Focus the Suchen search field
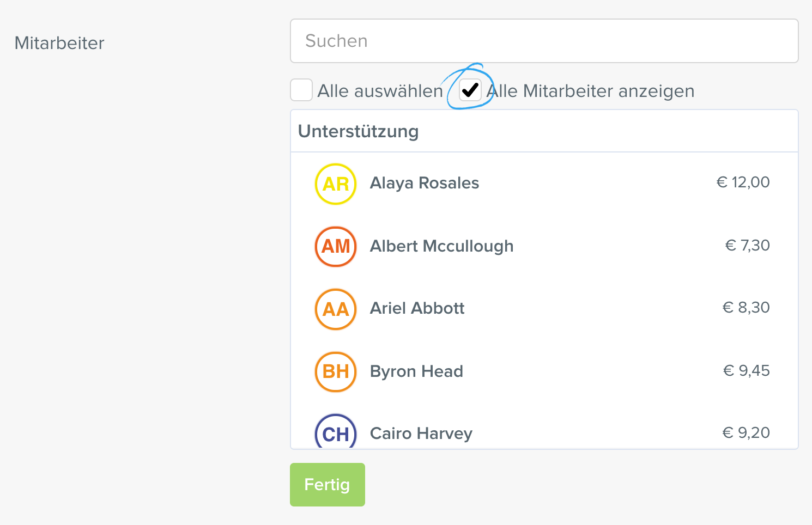 [x=544, y=41]
